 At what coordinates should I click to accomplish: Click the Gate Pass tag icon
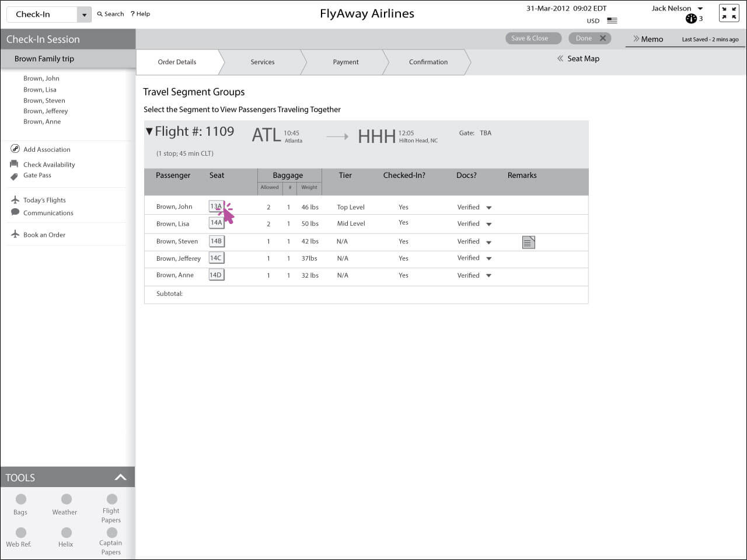(x=15, y=176)
